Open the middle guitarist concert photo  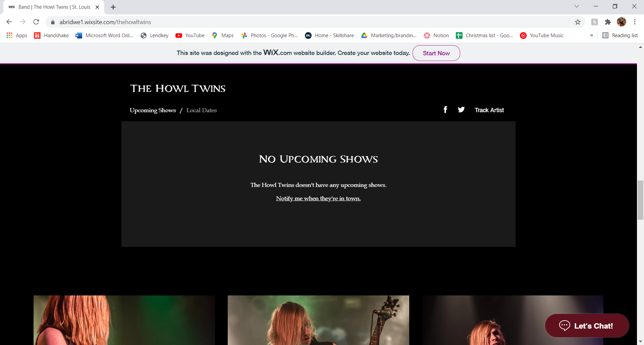318,320
